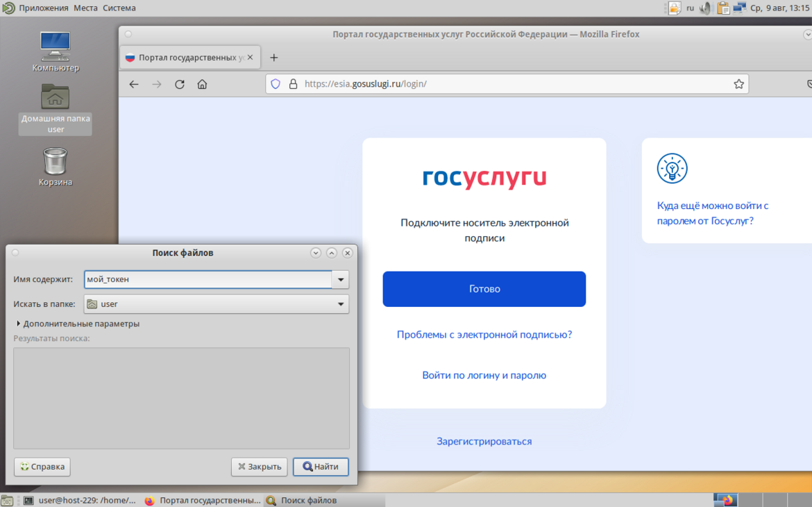This screenshot has height=507, width=812.
Task: Select the Домашняя папка user desktop icon
Action: 56,109
